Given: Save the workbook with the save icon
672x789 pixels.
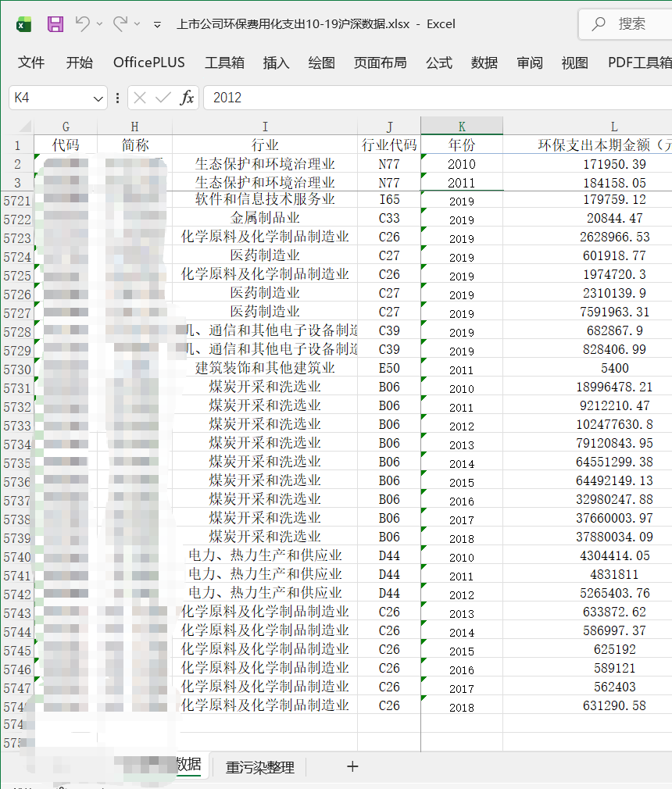Looking at the screenshot, I should [55, 24].
